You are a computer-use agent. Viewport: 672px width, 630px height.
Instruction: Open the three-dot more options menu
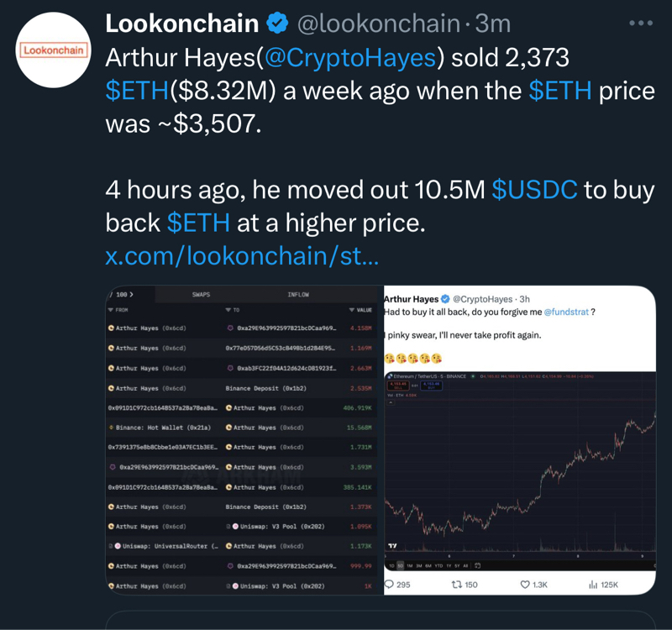(x=640, y=23)
